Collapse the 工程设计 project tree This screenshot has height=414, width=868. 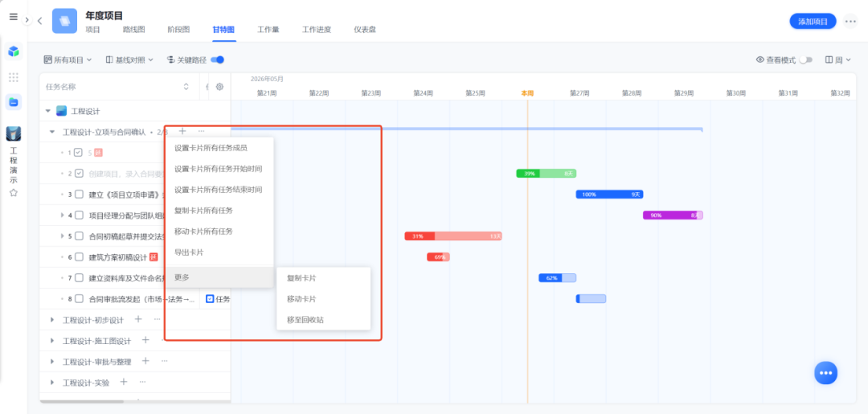pos(48,111)
